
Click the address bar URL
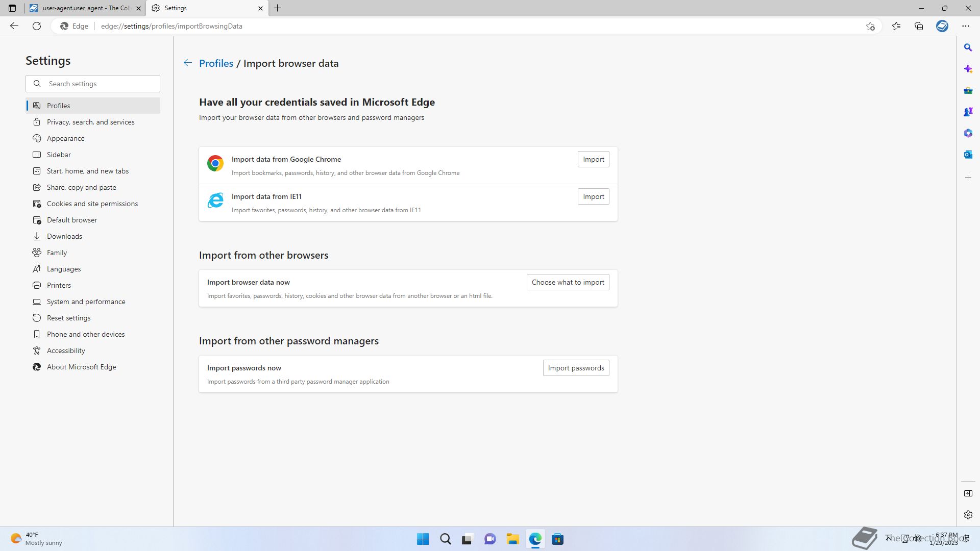click(171, 26)
